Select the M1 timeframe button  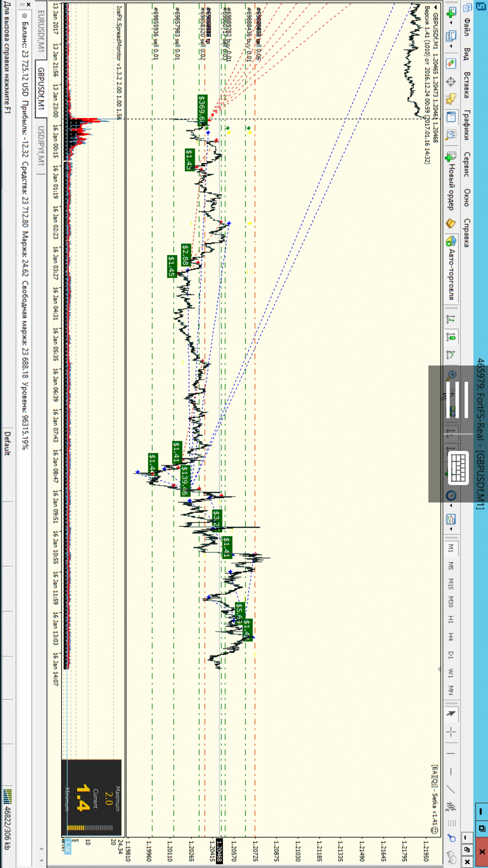(451, 548)
